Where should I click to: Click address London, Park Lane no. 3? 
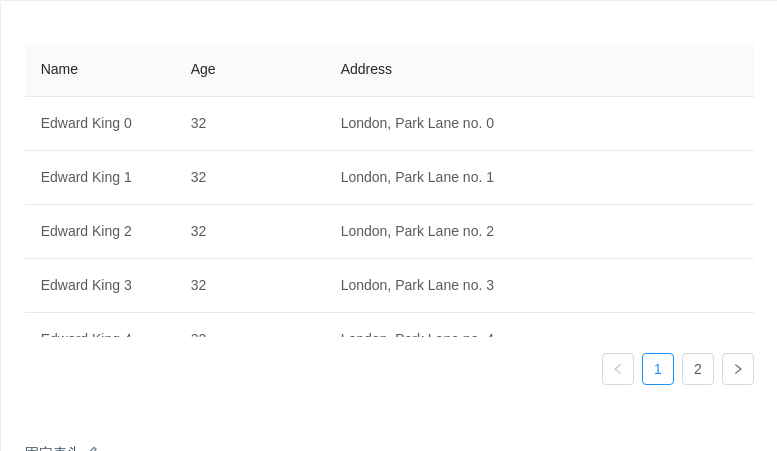[417, 285]
